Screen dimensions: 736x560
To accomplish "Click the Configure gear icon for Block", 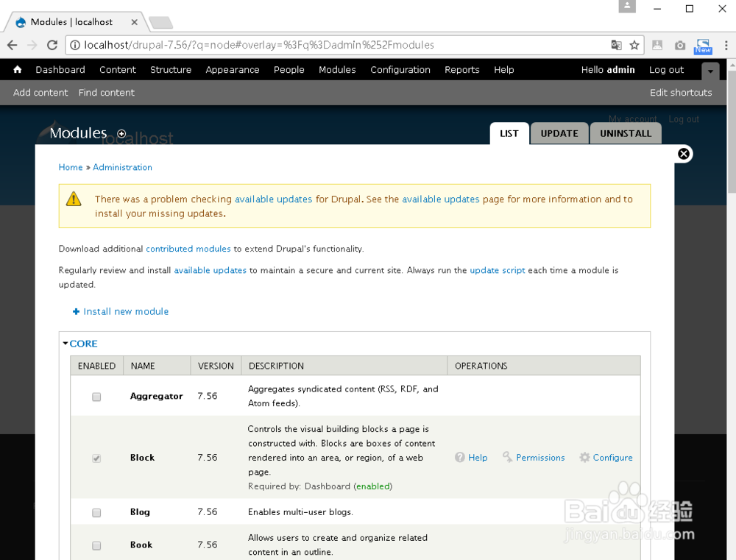I will (584, 457).
